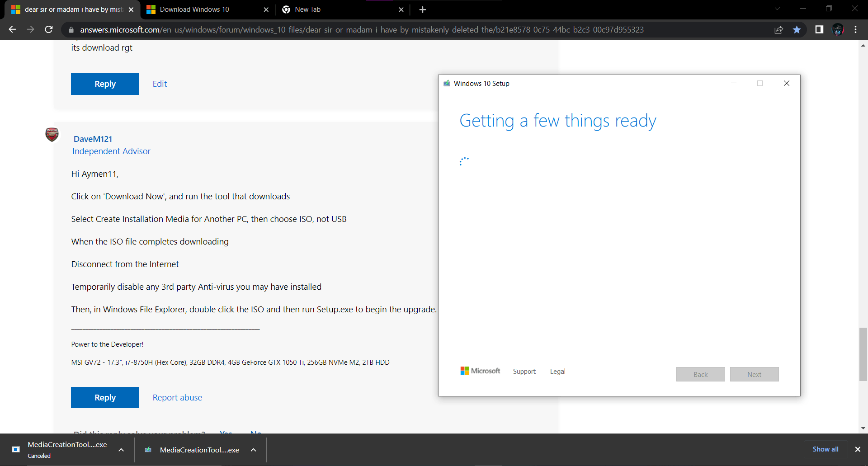The width and height of the screenshot is (868, 466).
Task: Click the Microsoft logo in Setup
Action: pos(480,371)
